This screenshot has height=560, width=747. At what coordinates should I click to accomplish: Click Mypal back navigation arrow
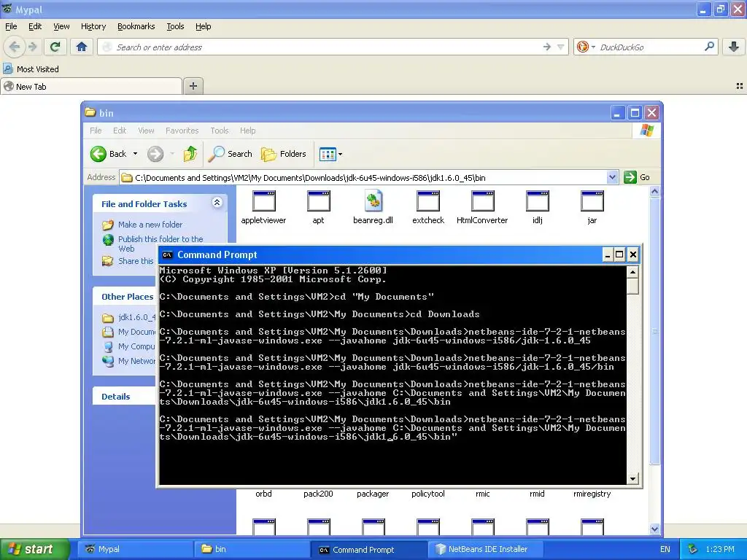(15, 47)
